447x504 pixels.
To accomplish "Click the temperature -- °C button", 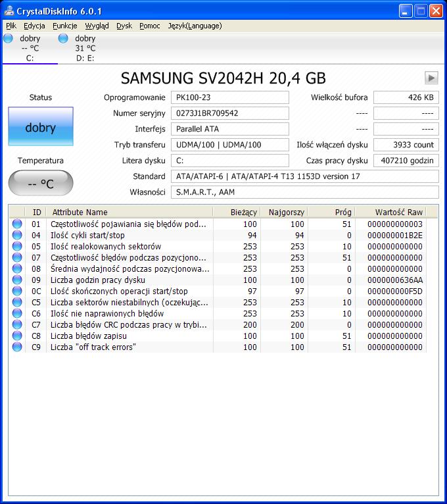I will [41, 183].
